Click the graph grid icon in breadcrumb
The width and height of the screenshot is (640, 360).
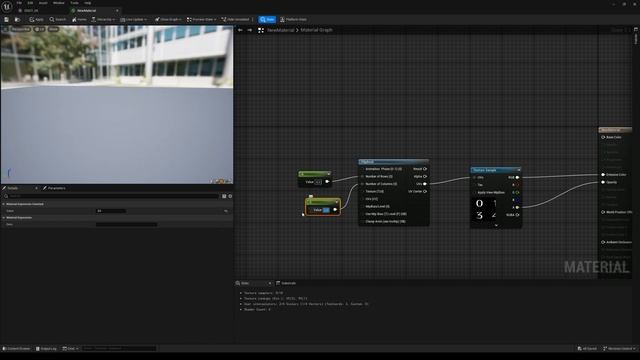tap(261, 30)
